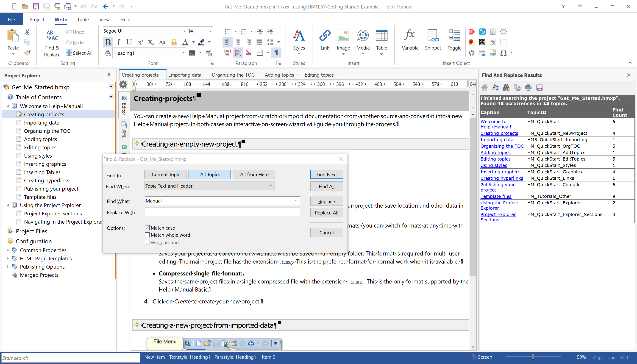The image size is (637, 364).
Task: Click the Replace All button
Action: (x=326, y=213)
